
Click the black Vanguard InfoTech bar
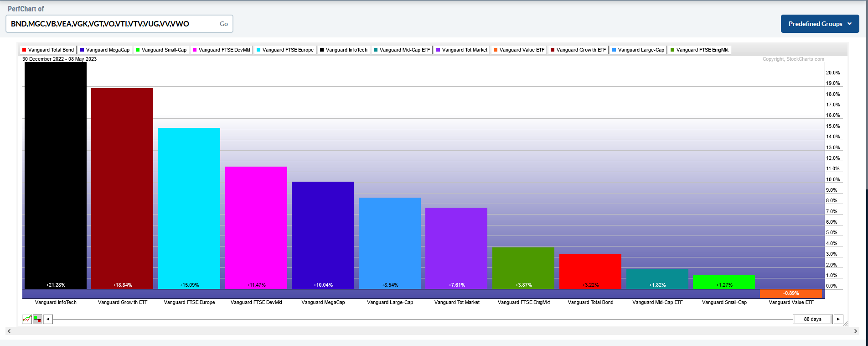coord(56,175)
